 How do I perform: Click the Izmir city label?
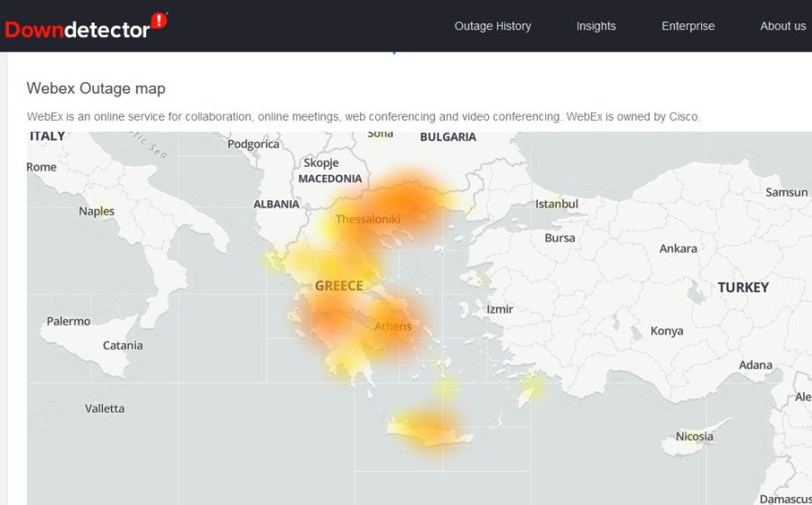(x=500, y=309)
